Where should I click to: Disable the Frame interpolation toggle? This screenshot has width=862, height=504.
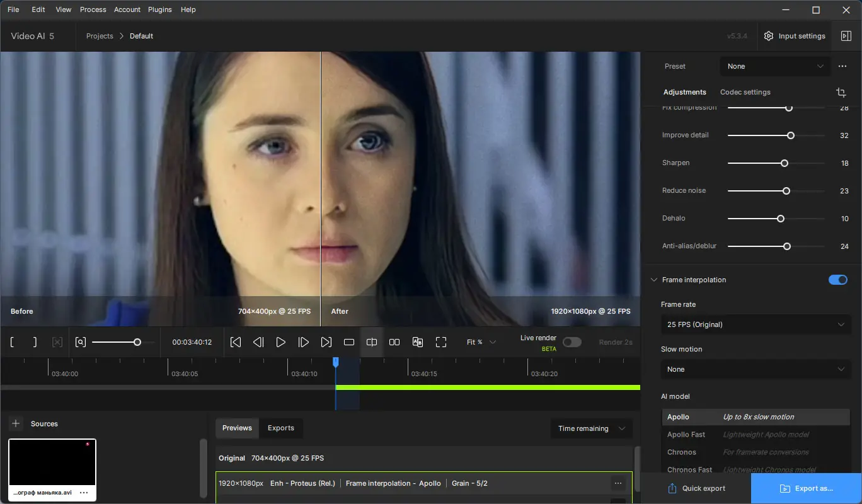point(837,280)
